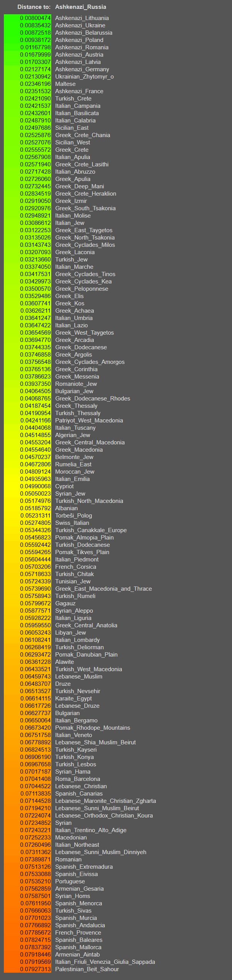Click the Ashkenazi_Russia header label
Image resolution: width=232 pixels, height=980 pixels.
(x=81, y=7)
